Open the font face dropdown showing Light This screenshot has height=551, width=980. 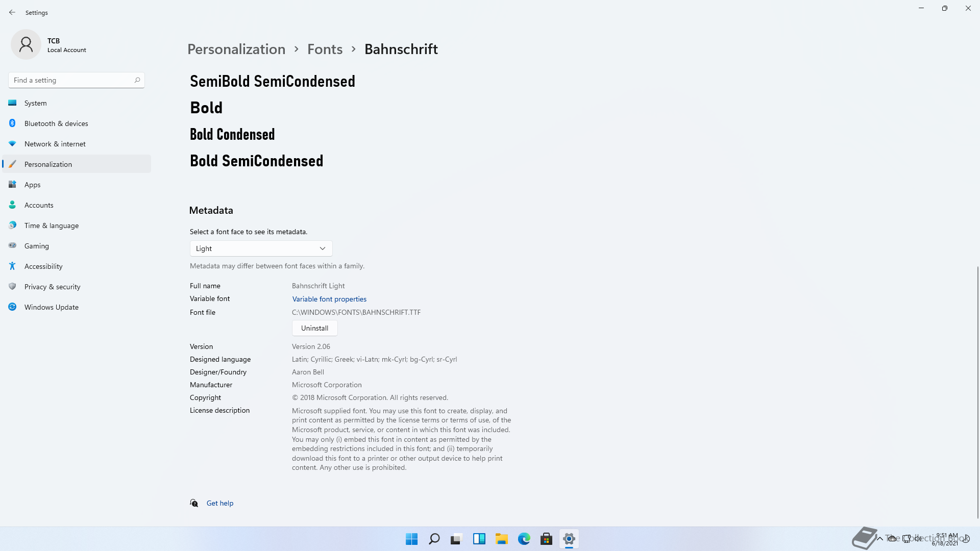coord(261,248)
